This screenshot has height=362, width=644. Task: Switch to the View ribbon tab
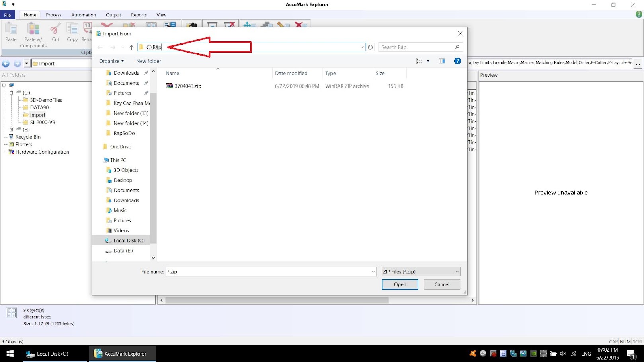[x=161, y=15]
